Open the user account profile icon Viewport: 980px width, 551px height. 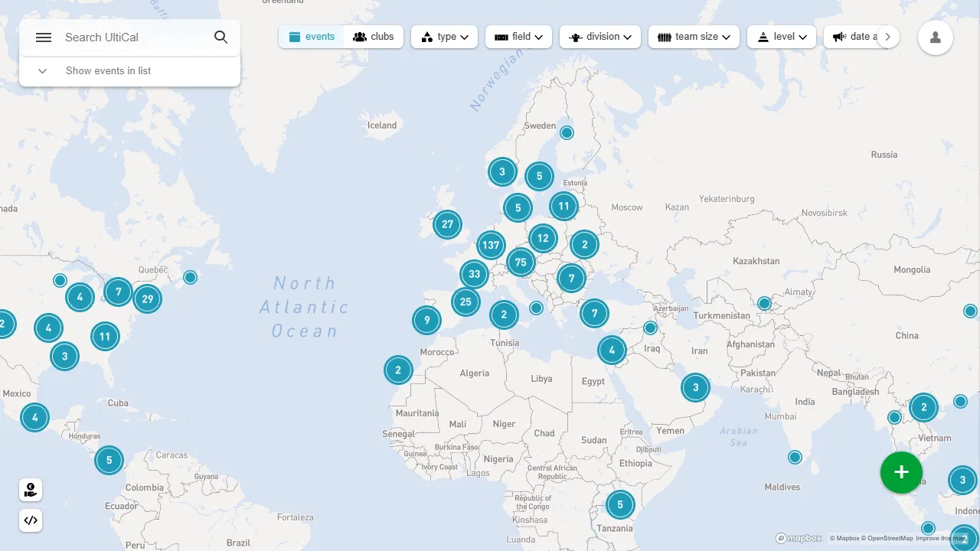pyautogui.click(x=935, y=37)
